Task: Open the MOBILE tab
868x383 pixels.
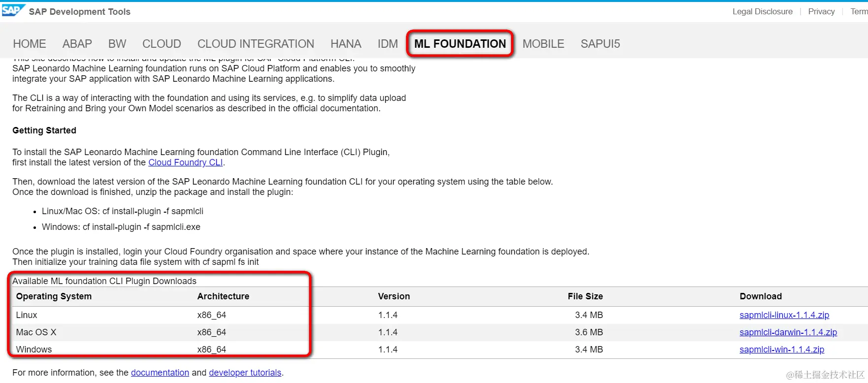Action: (x=543, y=44)
